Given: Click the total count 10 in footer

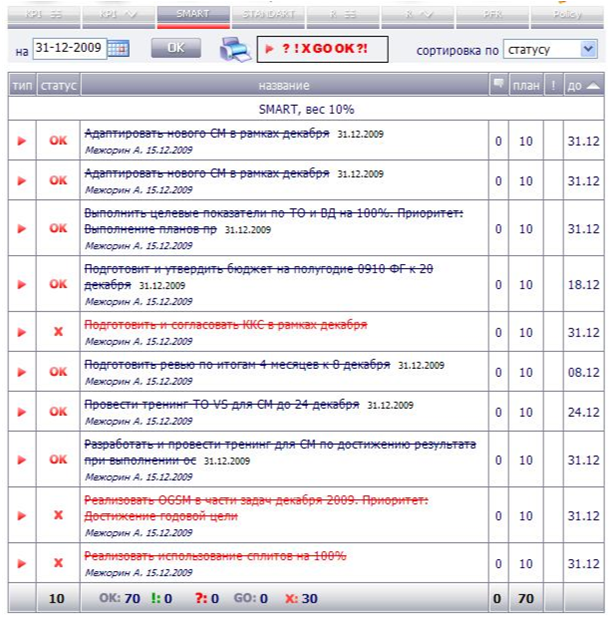Looking at the screenshot, I should (57, 599).
